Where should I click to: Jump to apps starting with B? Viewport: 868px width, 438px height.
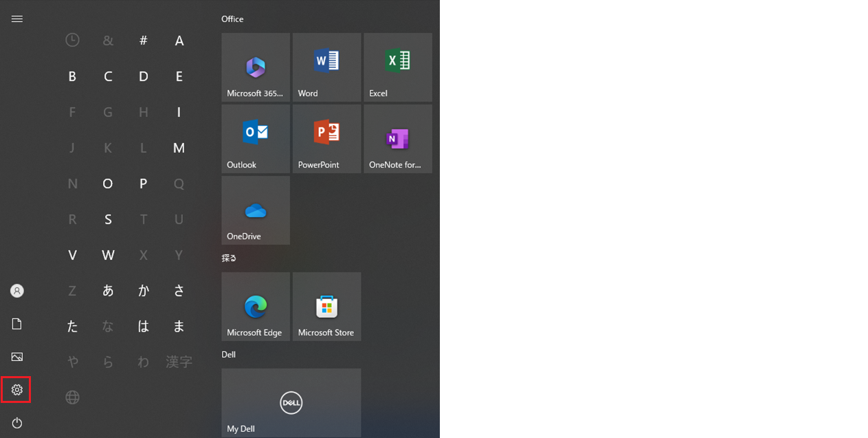click(72, 76)
